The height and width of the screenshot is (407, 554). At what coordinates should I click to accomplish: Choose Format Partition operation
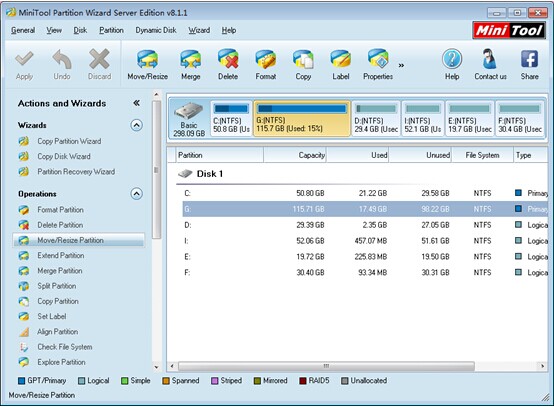pos(60,210)
